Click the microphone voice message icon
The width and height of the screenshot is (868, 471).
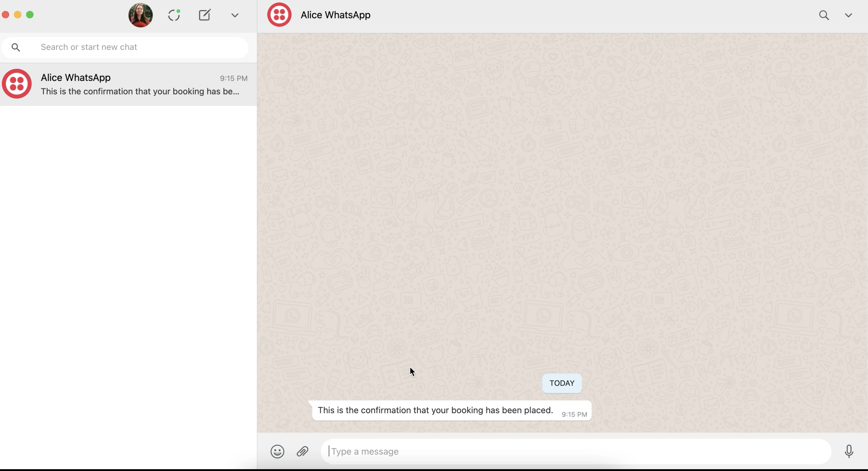(x=849, y=451)
